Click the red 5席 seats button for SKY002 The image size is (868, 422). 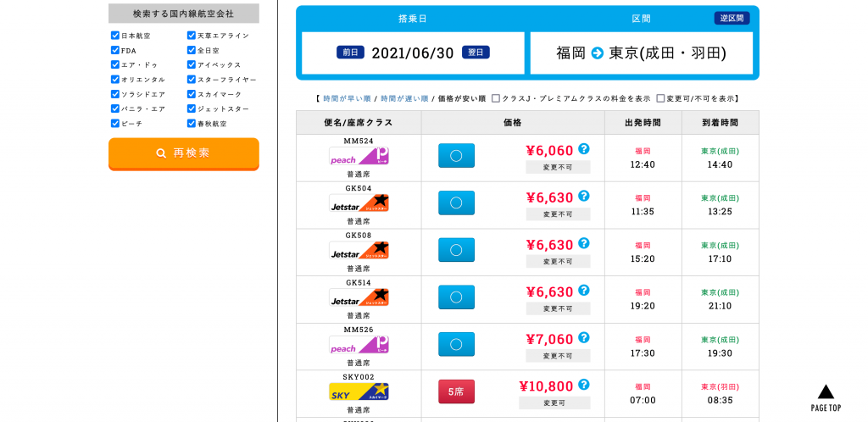456,391
